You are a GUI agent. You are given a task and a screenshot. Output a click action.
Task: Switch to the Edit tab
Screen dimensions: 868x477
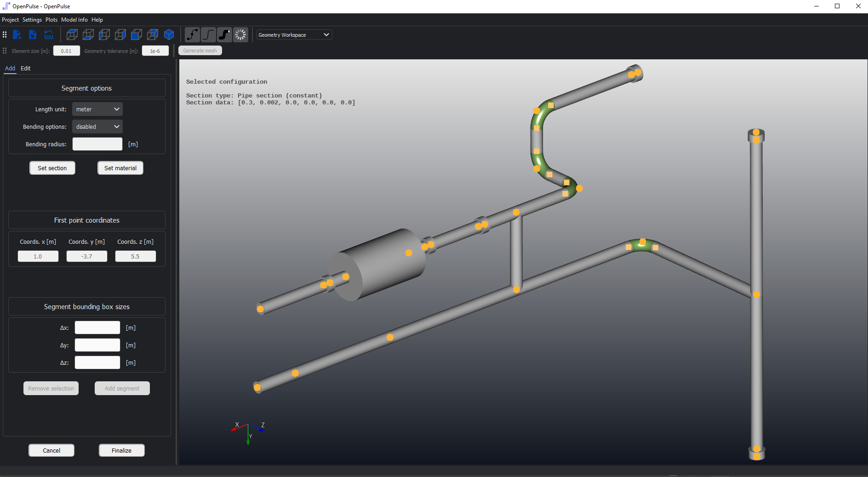pyautogui.click(x=25, y=68)
